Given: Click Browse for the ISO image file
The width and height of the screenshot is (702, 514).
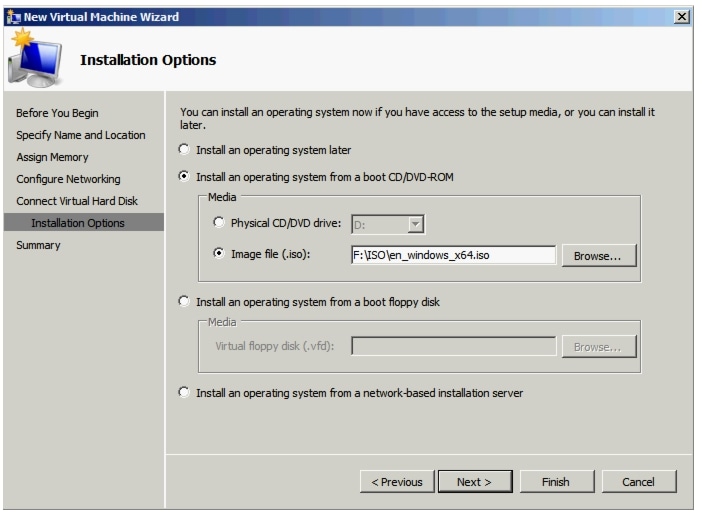Looking at the screenshot, I should [x=599, y=256].
